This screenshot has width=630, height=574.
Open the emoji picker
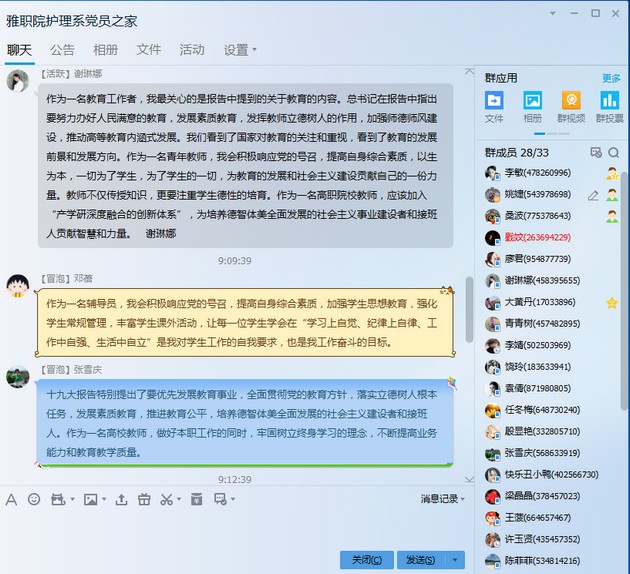coord(34,499)
